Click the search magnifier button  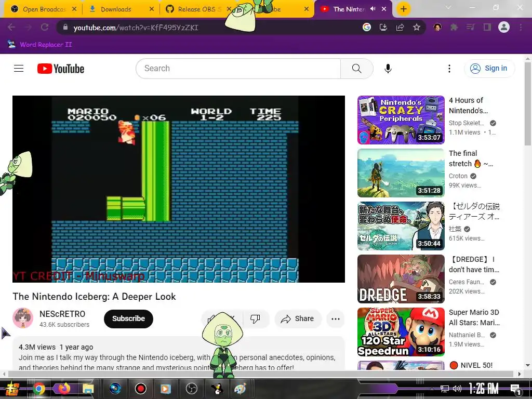(x=356, y=69)
